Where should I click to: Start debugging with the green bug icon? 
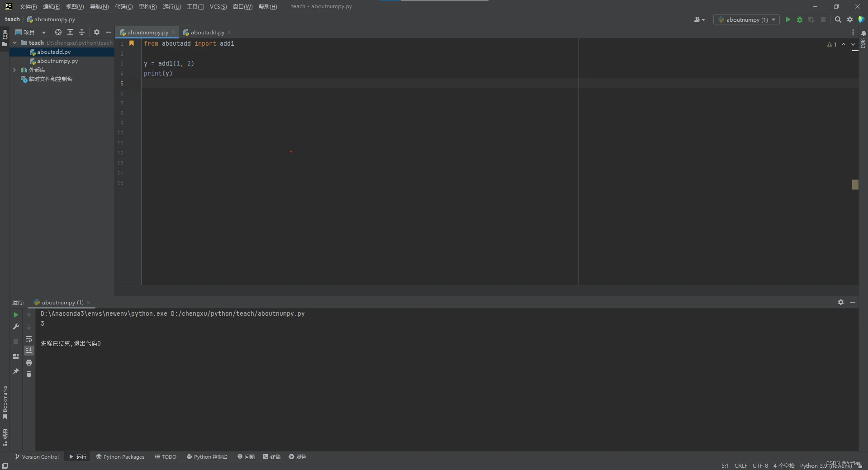click(x=800, y=19)
